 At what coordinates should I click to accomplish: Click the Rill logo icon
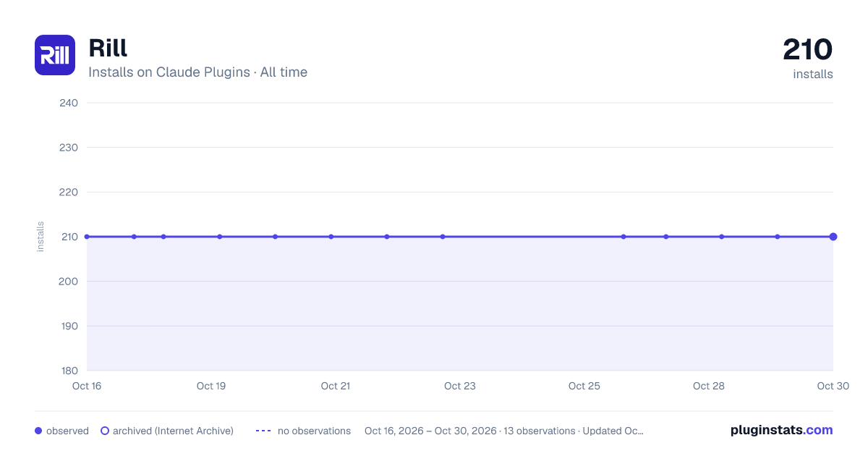(x=55, y=55)
